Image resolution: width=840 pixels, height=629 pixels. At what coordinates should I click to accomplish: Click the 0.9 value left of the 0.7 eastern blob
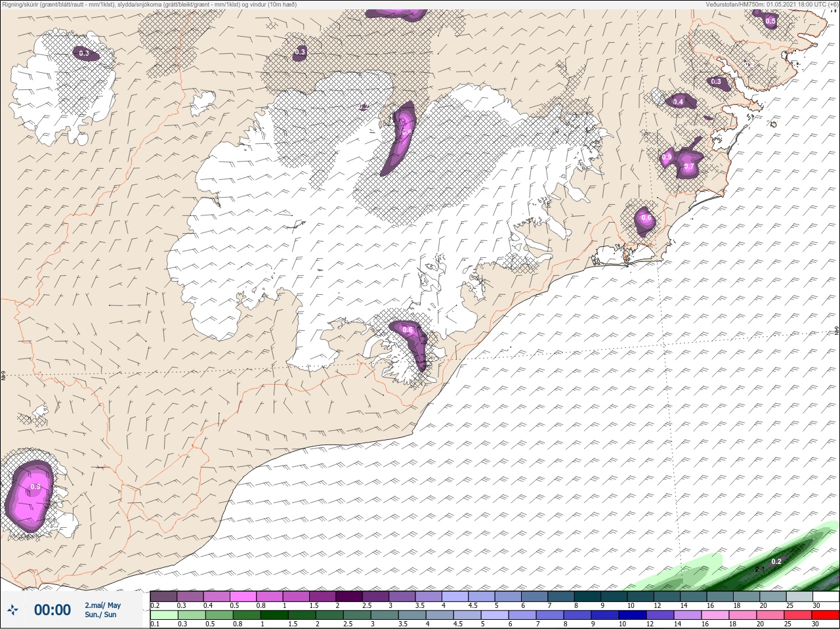click(x=667, y=157)
